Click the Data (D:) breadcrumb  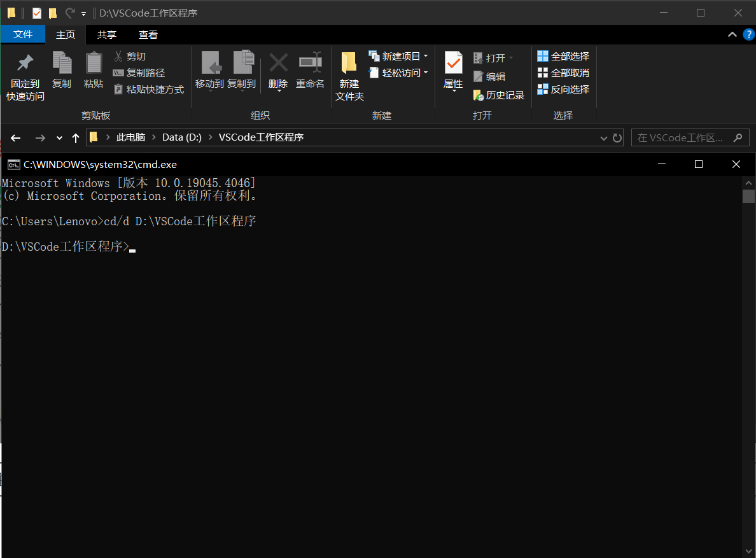click(182, 137)
